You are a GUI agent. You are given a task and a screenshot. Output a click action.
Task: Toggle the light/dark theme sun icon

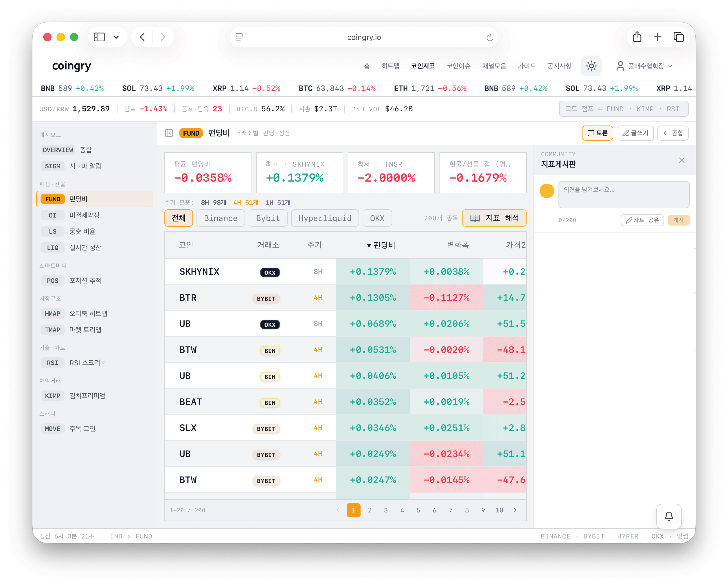pyautogui.click(x=591, y=66)
